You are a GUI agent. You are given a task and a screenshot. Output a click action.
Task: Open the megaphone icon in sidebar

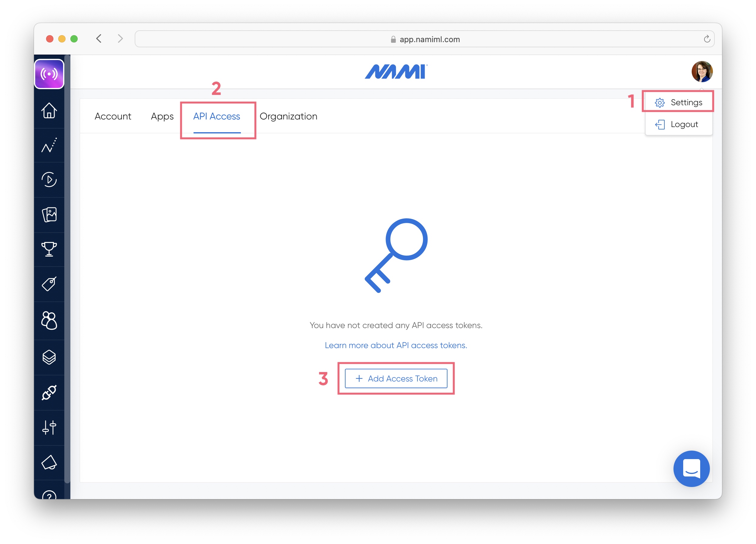coord(49,462)
